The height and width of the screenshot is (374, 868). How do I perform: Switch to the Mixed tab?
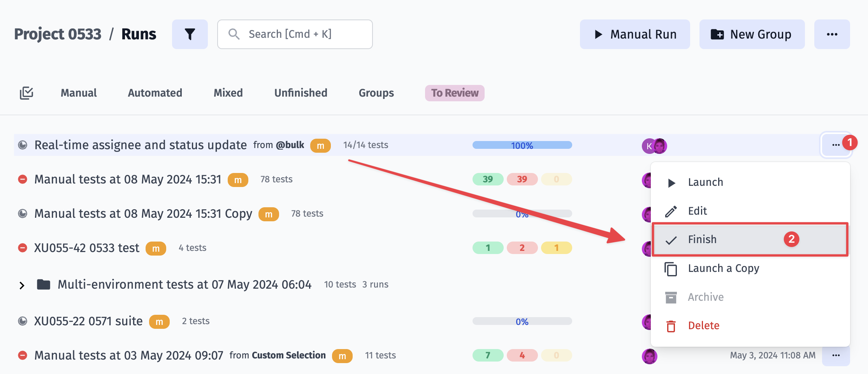click(228, 93)
